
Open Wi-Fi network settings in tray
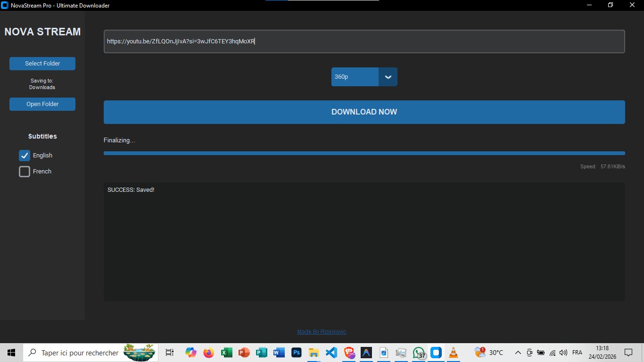pyautogui.click(x=553, y=353)
